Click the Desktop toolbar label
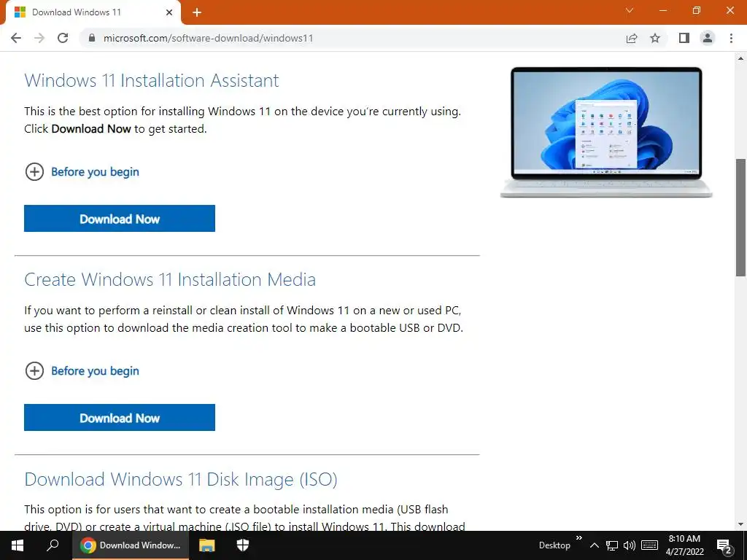Screen dimensions: 747x560 coord(554,545)
